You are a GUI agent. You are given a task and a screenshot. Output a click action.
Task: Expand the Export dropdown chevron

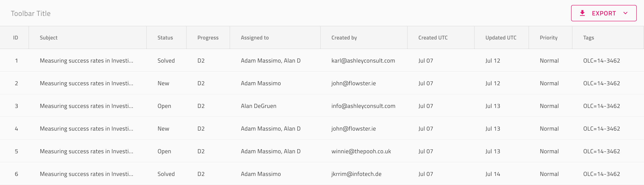[625, 13]
